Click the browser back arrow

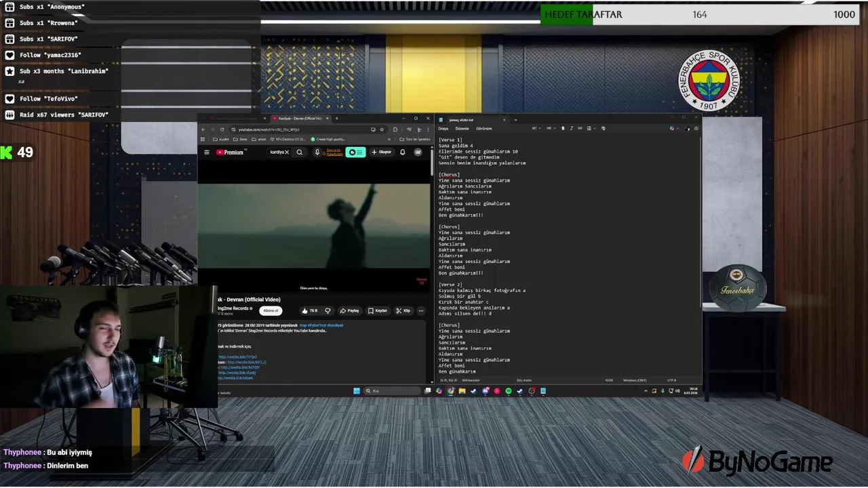coord(203,129)
